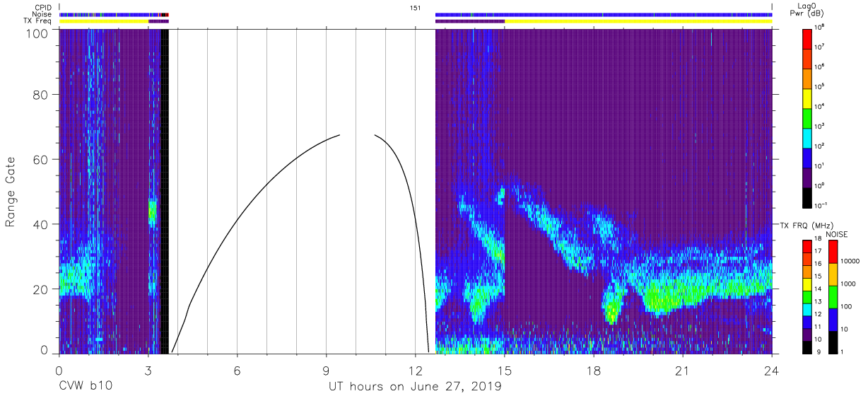Click the x-axis tick label '21'
This screenshot has height=401, width=868.
[682, 370]
